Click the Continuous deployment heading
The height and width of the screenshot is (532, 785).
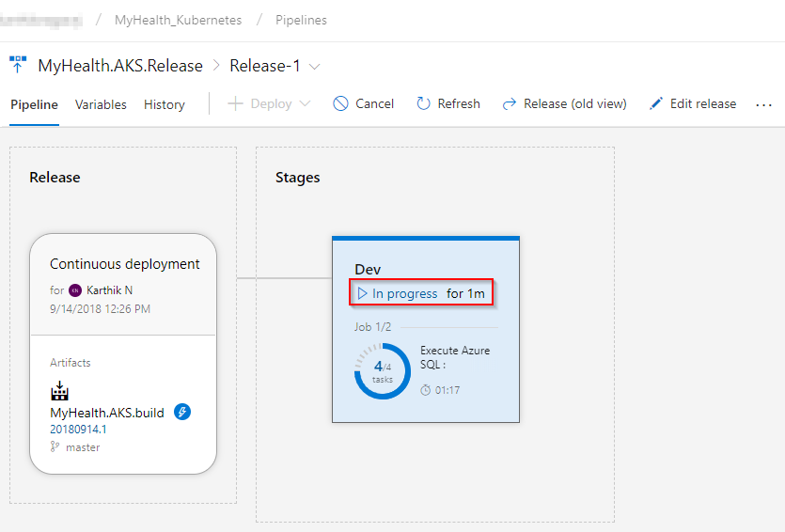pos(125,264)
